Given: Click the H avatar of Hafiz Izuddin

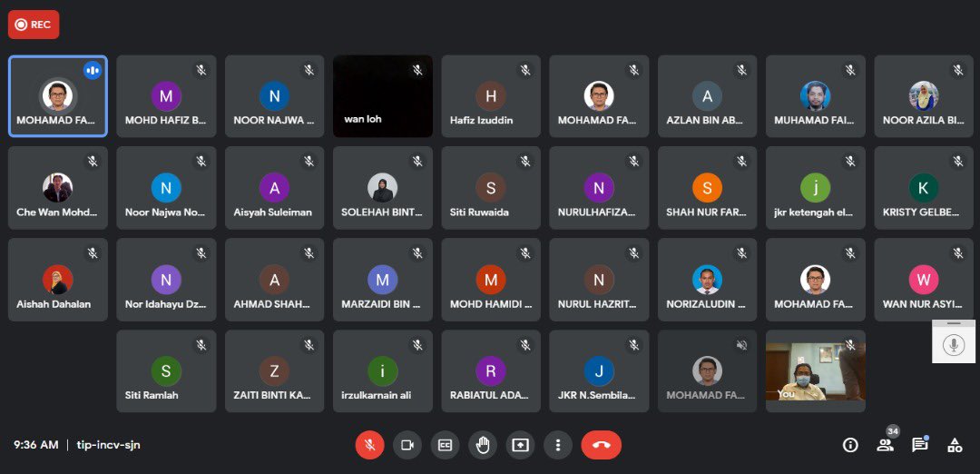Looking at the screenshot, I should [x=491, y=96].
